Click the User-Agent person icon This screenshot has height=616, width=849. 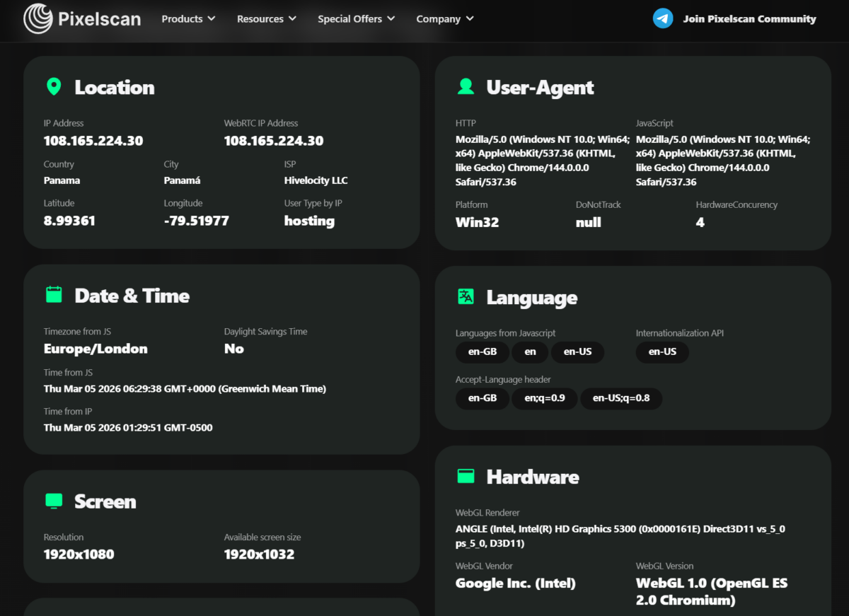[x=466, y=87]
